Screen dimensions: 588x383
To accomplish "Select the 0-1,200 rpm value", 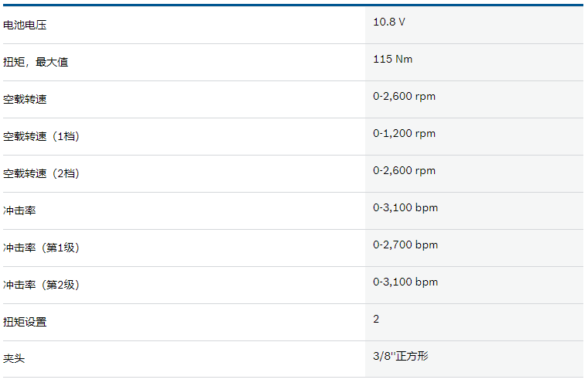I will click(404, 133).
